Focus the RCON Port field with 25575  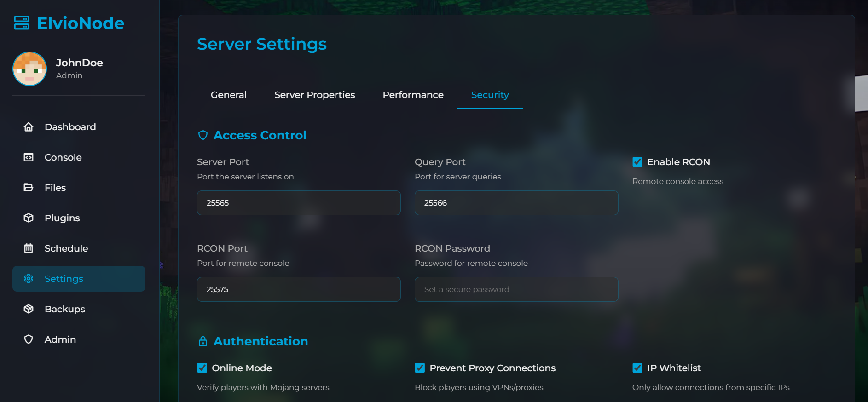click(x=299, y=289)
